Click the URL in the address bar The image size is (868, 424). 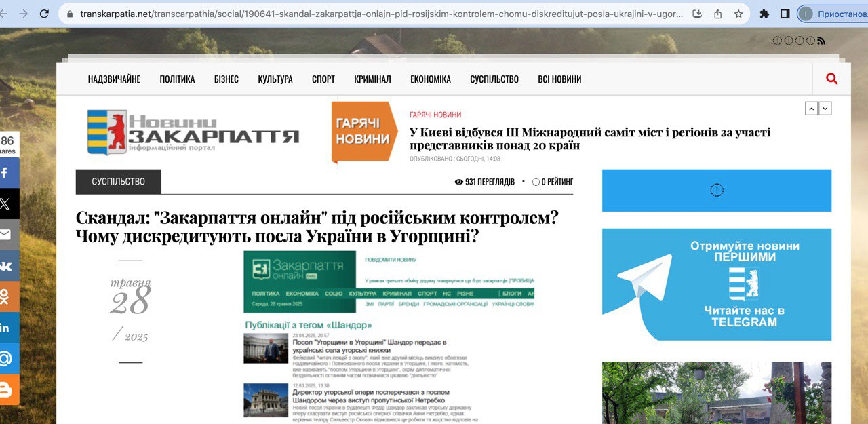click(381, 14)
